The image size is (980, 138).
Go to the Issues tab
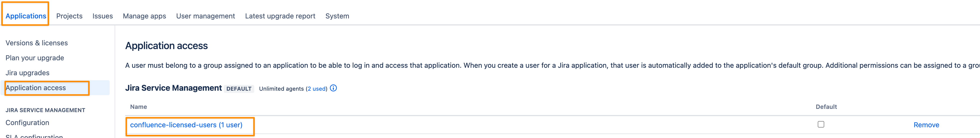pyautogui.click(x=102, y=16)
